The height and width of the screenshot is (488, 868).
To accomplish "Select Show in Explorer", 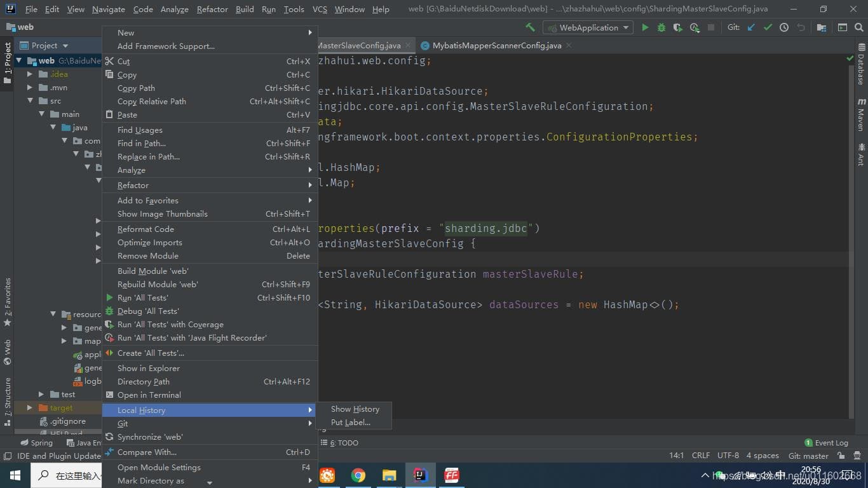I will click(x=210, y=369).
